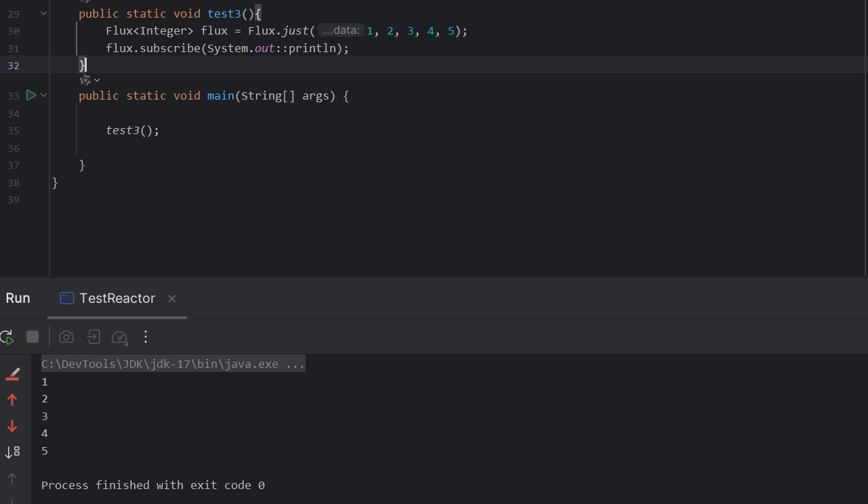Click console output line '1'
The height and width of the screenshot is (504, 868).
click(45, 381)
